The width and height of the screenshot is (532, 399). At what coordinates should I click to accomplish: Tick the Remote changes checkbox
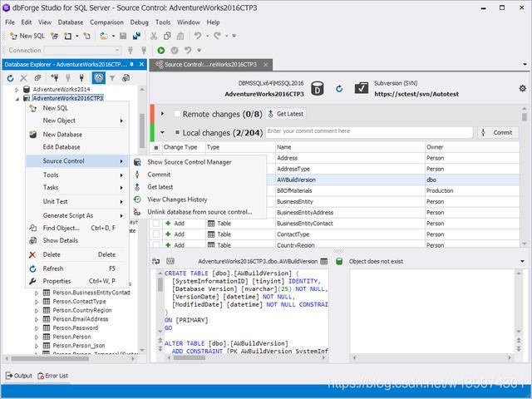click(x=177, y=114)
